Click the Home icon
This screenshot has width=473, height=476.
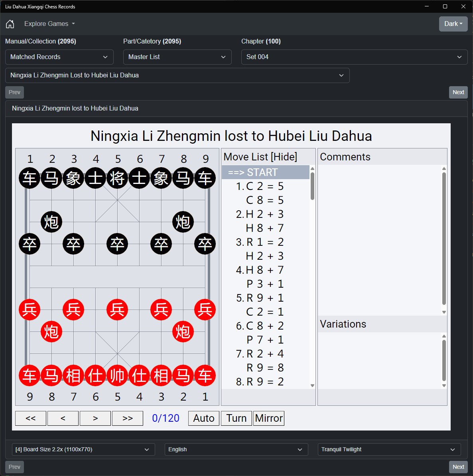click(10, 24)
